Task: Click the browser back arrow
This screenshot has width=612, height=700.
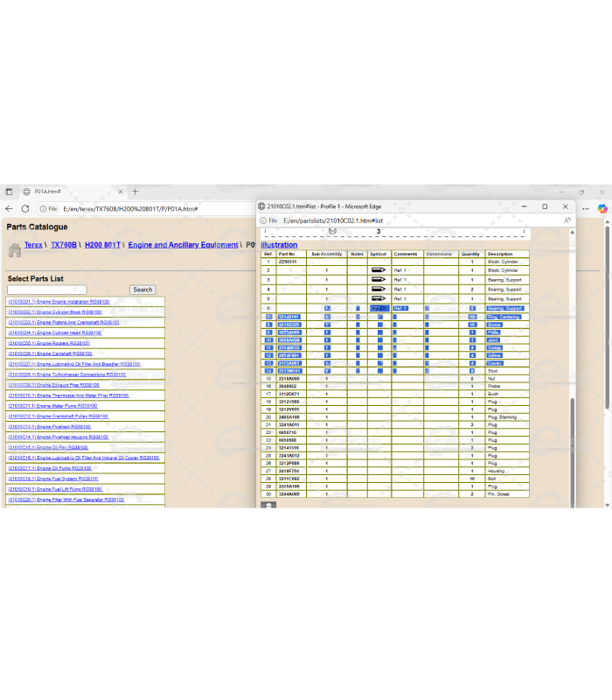Action: click(x=10, y=208)
